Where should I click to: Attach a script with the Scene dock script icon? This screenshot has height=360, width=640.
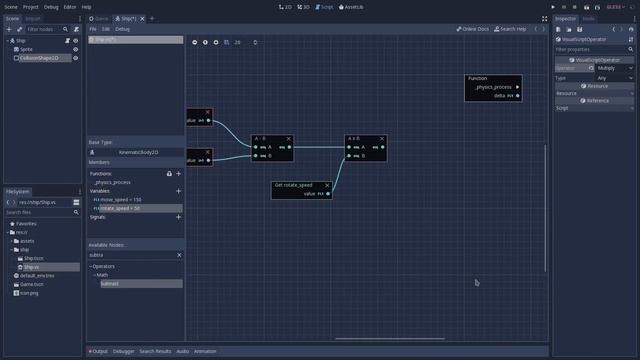(76, 29)
